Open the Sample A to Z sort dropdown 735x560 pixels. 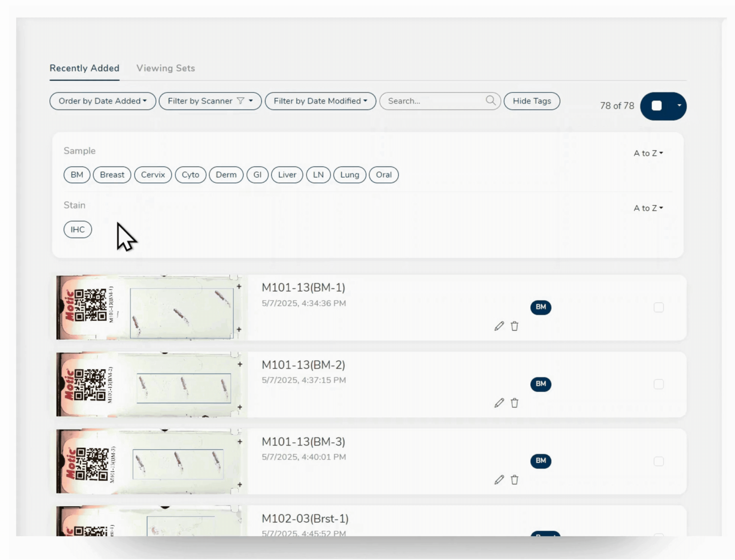coord(648,153)
